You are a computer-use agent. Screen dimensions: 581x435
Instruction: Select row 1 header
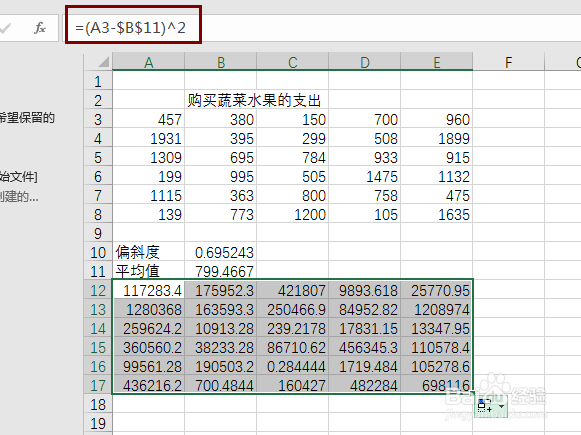coord(98,81)
